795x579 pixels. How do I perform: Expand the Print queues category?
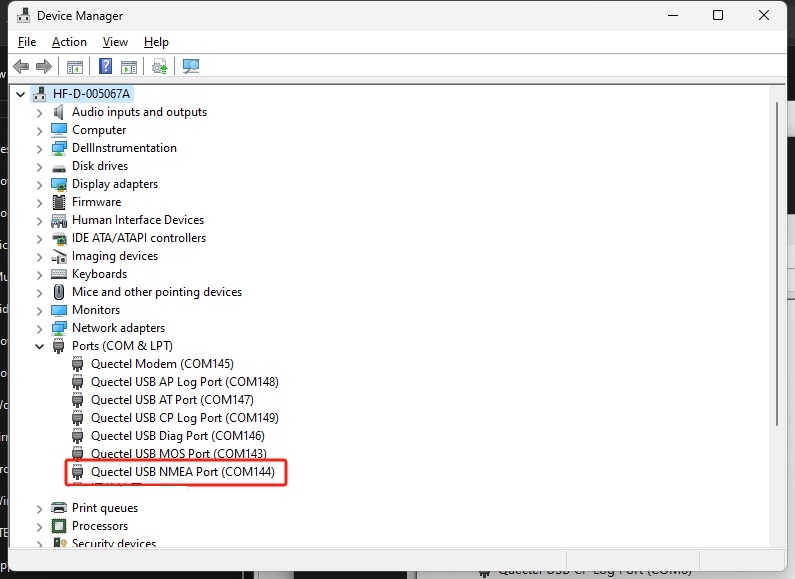click(40, 509)
